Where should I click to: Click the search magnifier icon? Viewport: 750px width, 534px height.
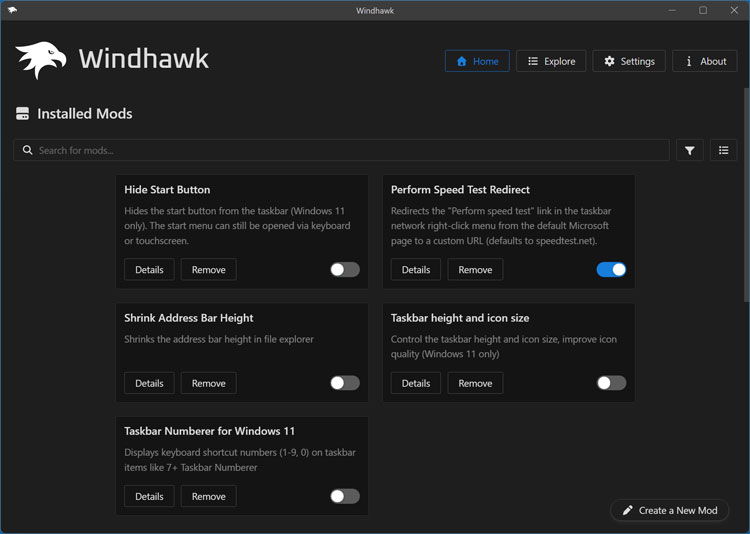tap(28, 150)
